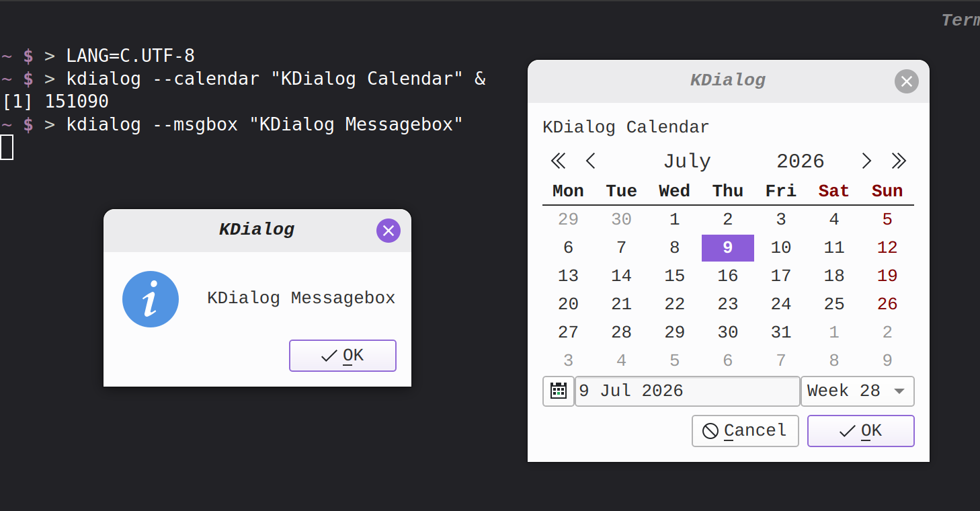980x511 pixels.
Task: Accept the calendar date with OK
Action: (x=861, y=431)
